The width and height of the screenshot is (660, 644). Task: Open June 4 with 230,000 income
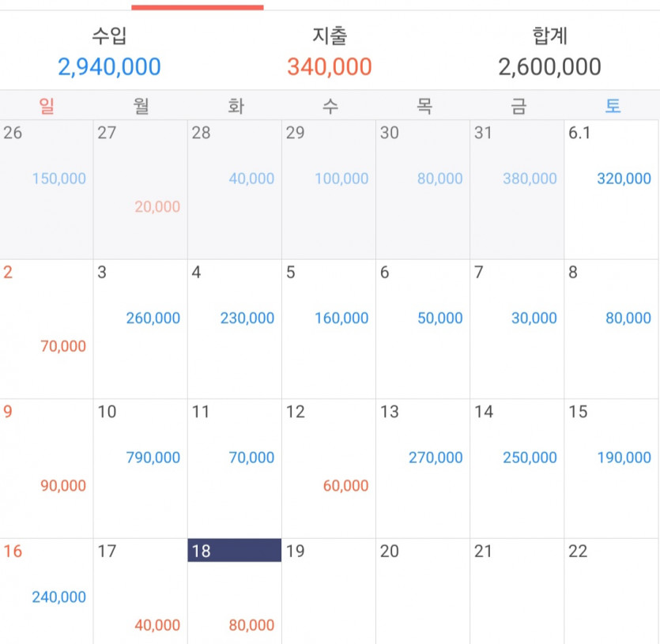pos(235,330)
